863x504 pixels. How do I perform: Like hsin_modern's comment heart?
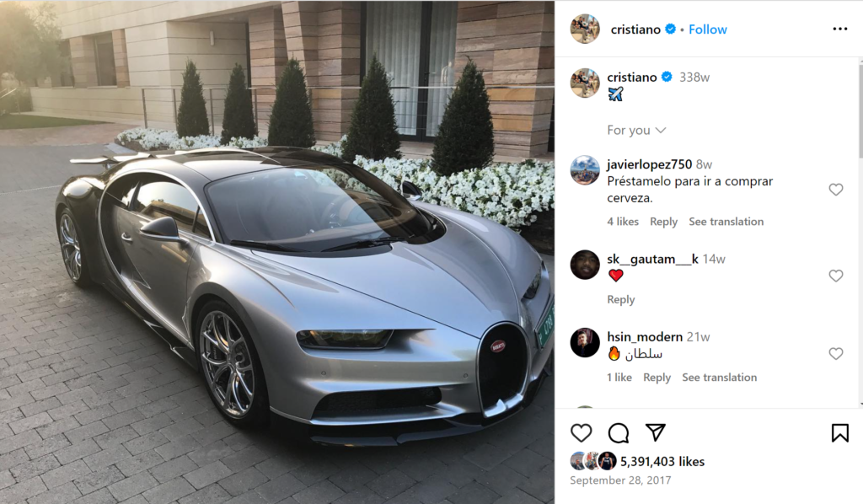[835, 353]
